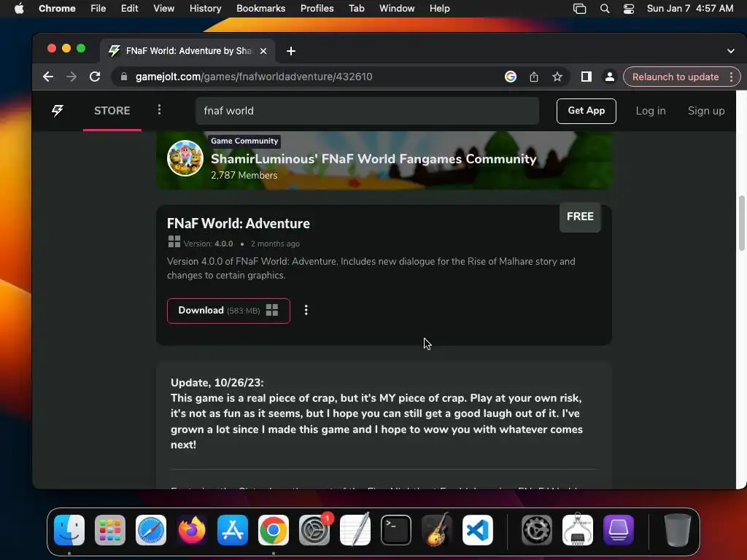Open the Window menu

tap(397, 9)
